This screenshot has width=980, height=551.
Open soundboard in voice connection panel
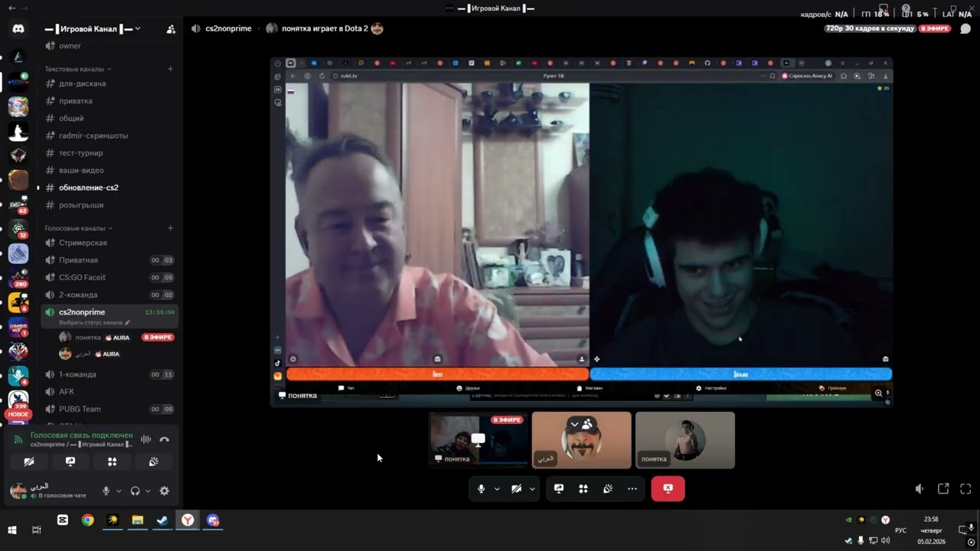pyautogui.click(x=153, y=461)
